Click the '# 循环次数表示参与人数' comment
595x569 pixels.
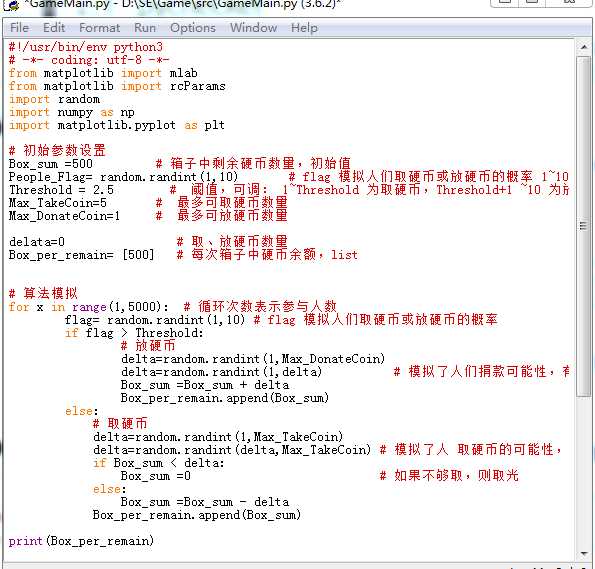[260, 306]
